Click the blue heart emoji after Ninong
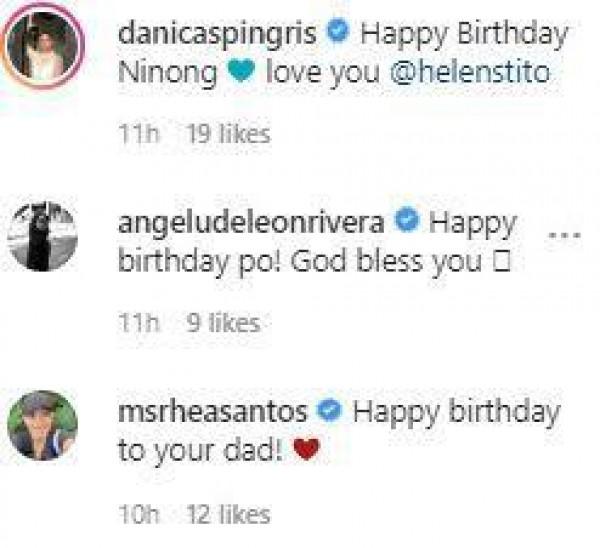Viewport: 600px width, 548px height. pyautogui.click(x=241, y=72)
